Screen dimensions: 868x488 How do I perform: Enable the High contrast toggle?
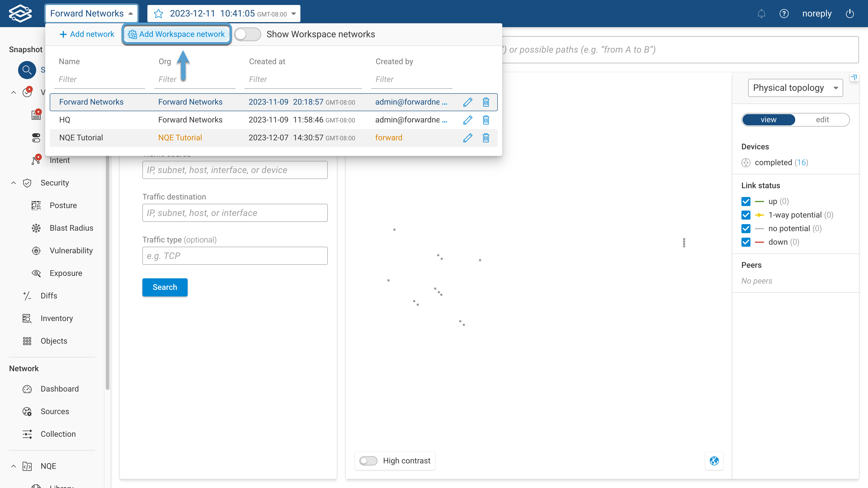[368, 460]
